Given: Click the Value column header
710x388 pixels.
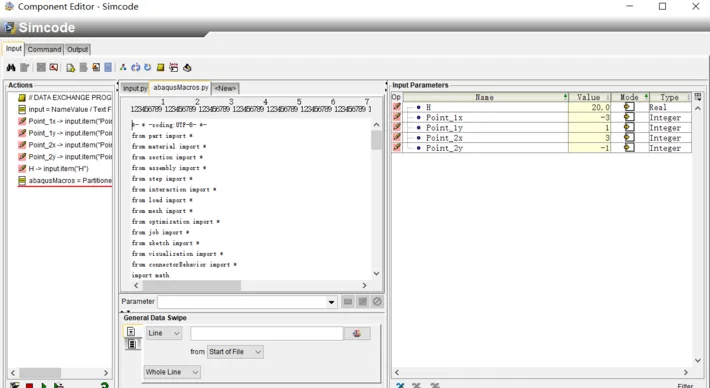Looking at the screenshot, I should point(589,97).
